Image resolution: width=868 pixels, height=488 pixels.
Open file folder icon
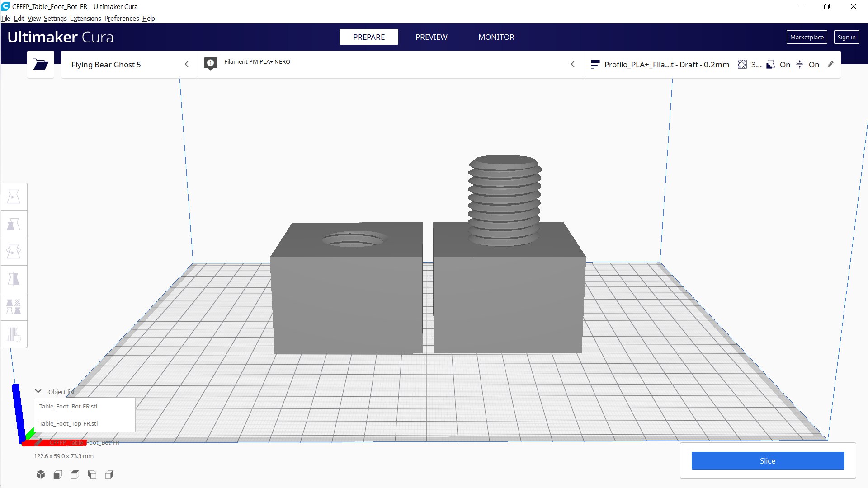tap(40, 64)
